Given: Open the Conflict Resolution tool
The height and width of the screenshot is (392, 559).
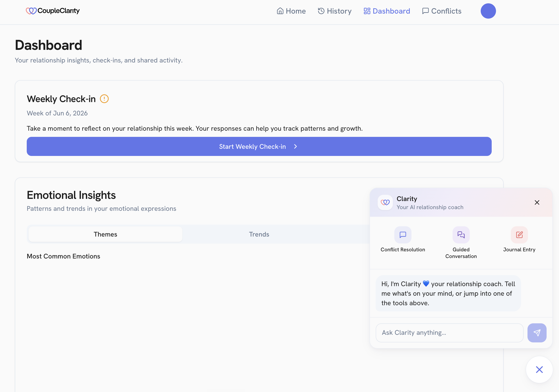Looking at the screenshot, I should tap(403, 239).
